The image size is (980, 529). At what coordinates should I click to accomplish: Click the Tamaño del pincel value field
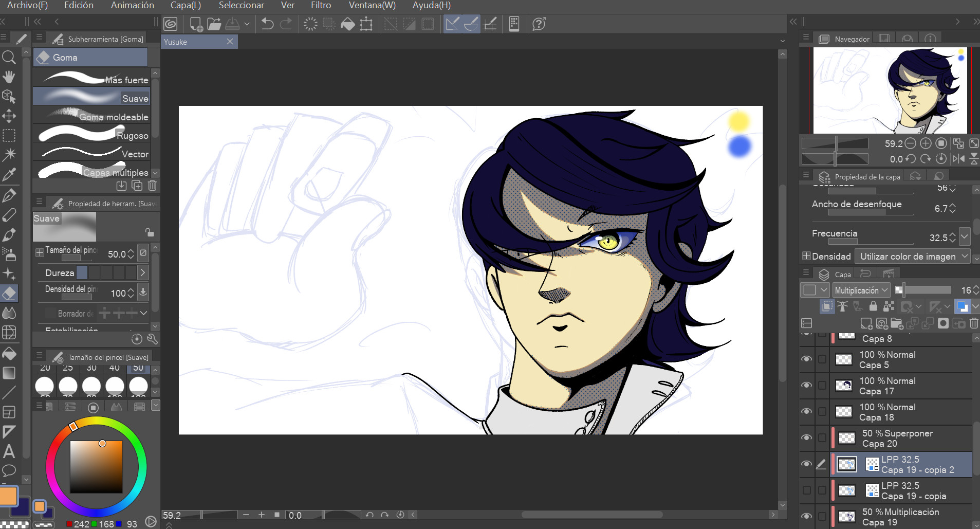(117, 254)
